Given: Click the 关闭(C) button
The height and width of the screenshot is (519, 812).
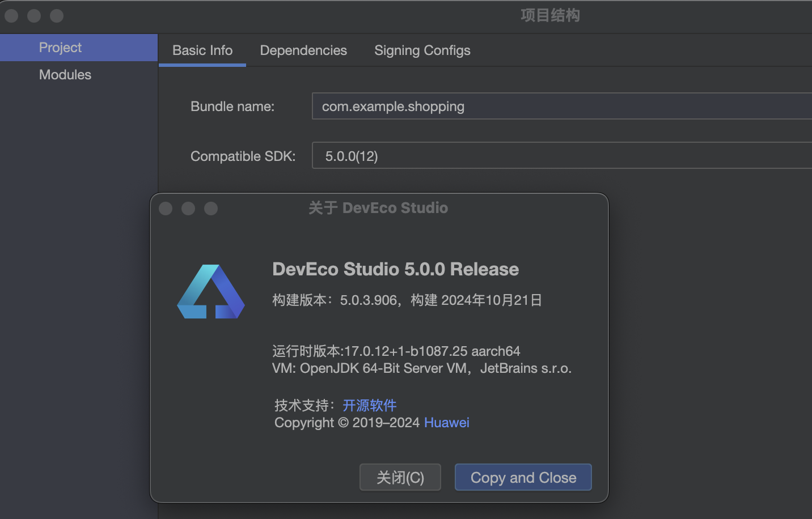Looking at the screenshot, I should [x=400, y=478].
